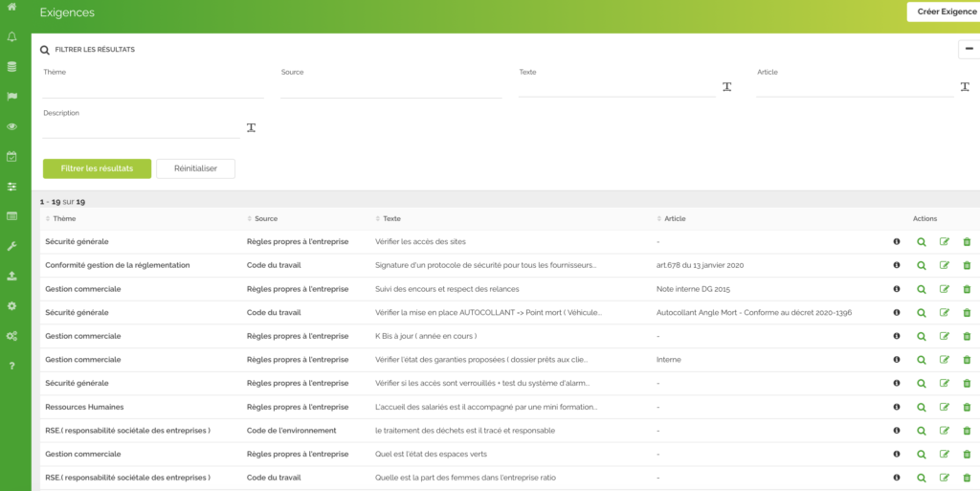The height and width of the screenshot is (491, 980).
Task: Click the database icon in sidebar
Action: pos(11,67)
